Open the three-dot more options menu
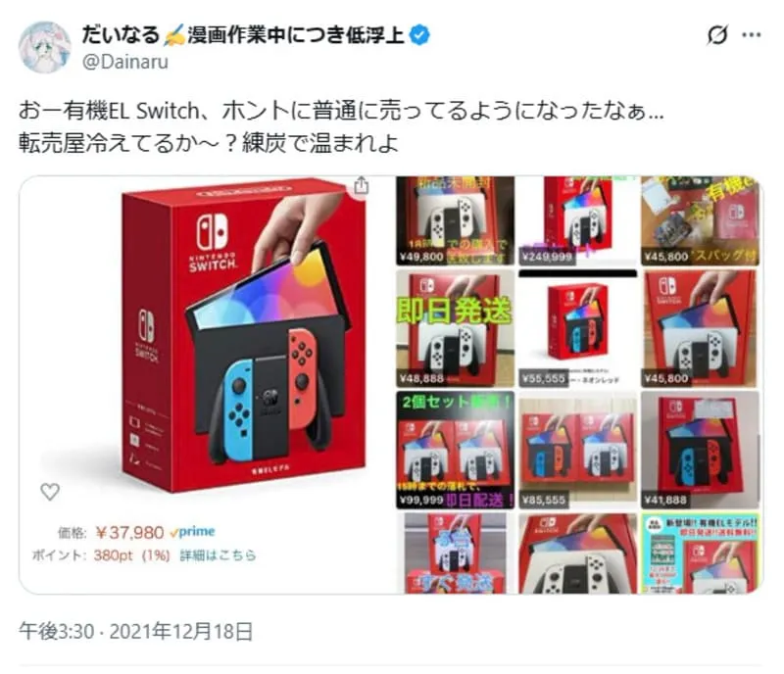 [x=751, y=35]
